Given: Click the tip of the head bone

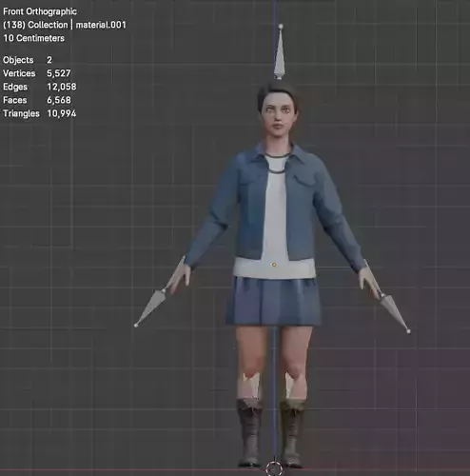Looking at the screenshot, I should [x=281, y=27].
